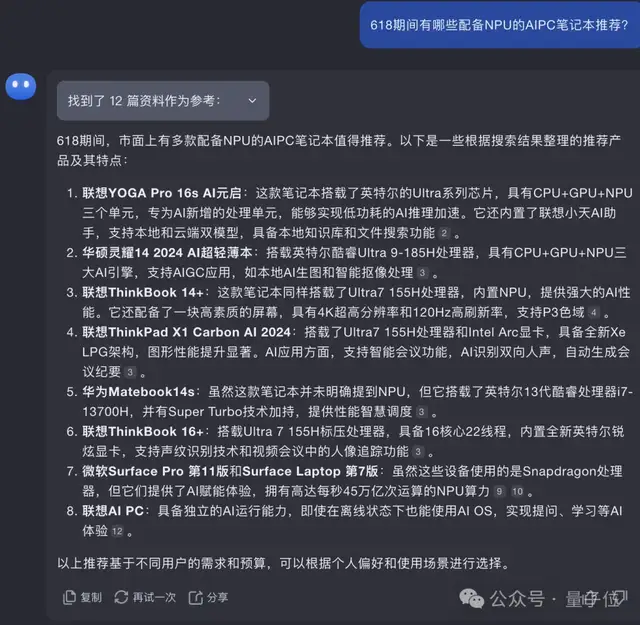This screenshot has width=640, height=625.
Task: Open citation 12 after 联想AI PC description
Action: (116, 531)
